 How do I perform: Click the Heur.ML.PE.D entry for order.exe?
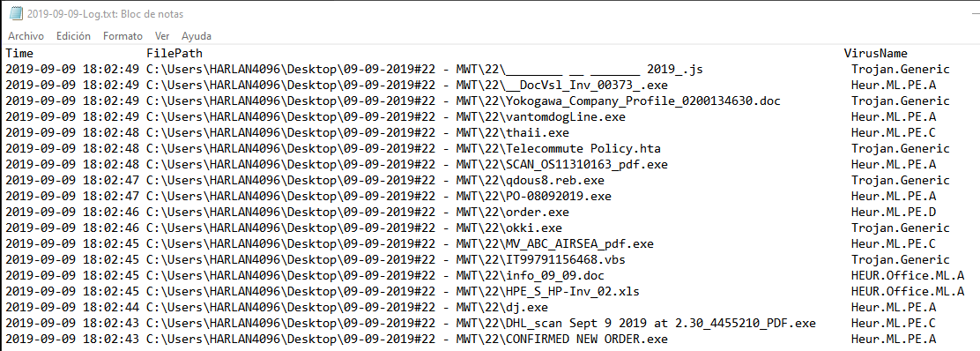point(893,213)
